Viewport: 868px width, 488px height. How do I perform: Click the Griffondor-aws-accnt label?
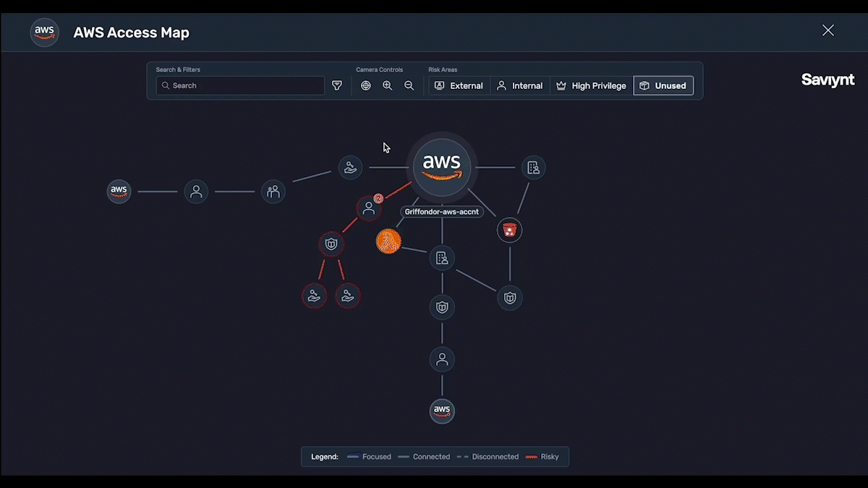(x=441, y=212)
